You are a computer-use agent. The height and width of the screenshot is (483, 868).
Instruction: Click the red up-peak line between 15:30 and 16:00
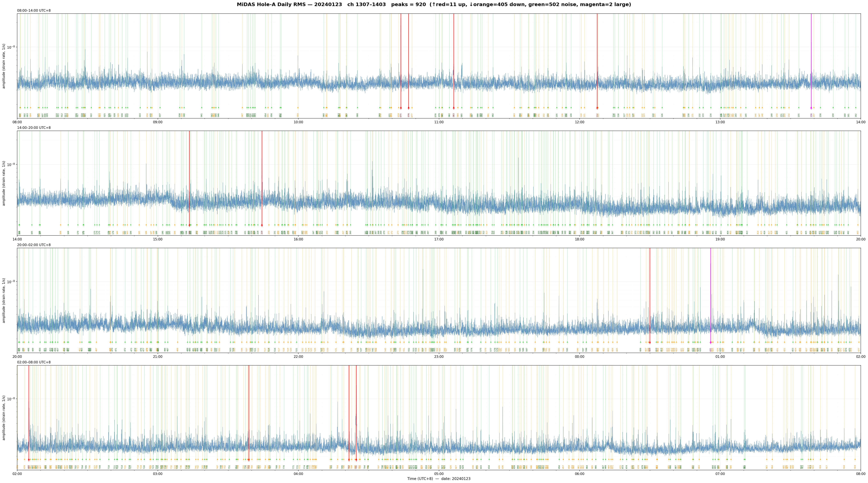[262, 178]
